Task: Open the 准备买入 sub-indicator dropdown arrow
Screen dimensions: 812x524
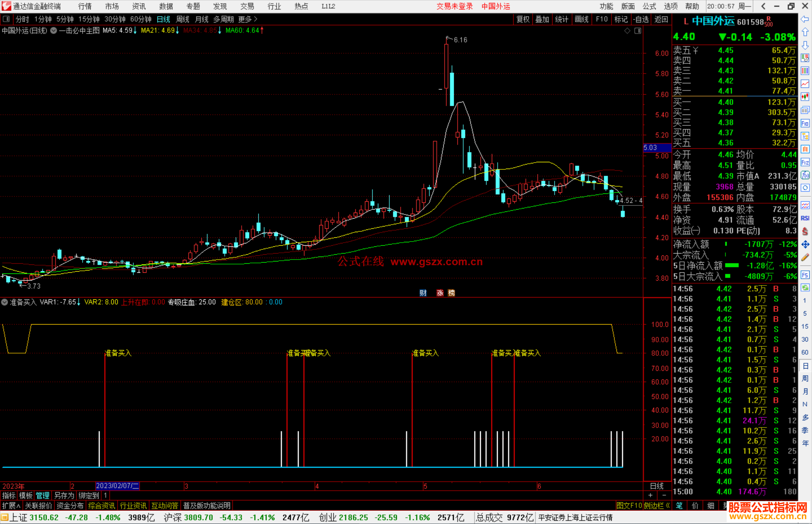Action: click(5, 302)
